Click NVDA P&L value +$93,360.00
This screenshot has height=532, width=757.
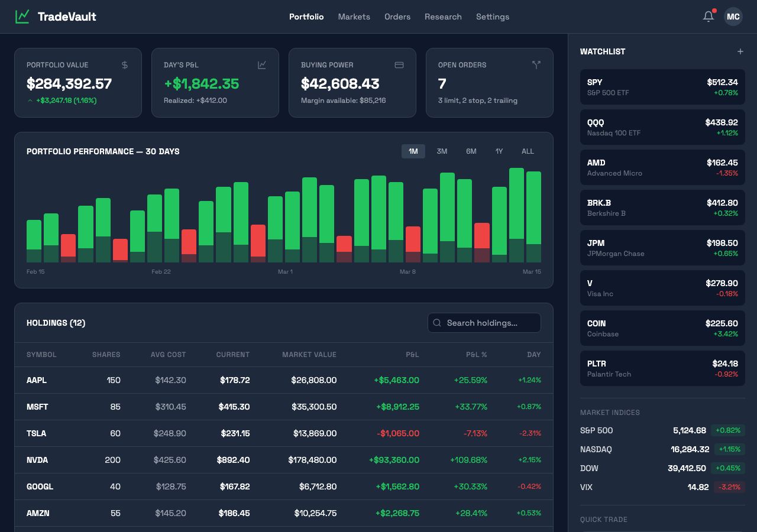click(394, 460)
